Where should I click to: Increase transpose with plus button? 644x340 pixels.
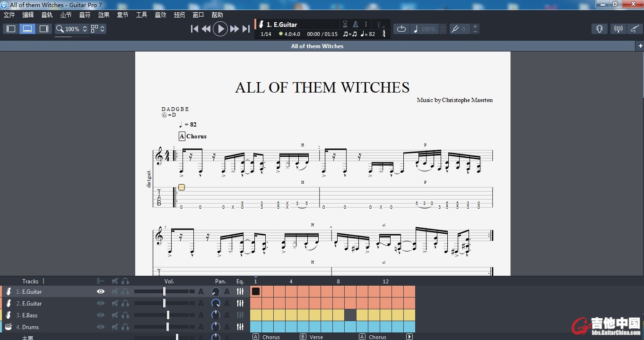[x=475, y=26]
